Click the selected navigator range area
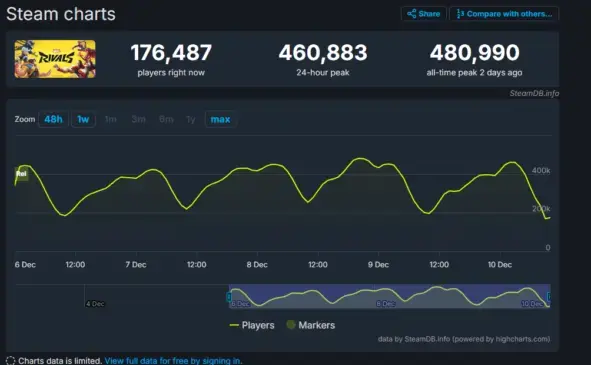This screenshot has height=365, width=591. pos(389,296)
